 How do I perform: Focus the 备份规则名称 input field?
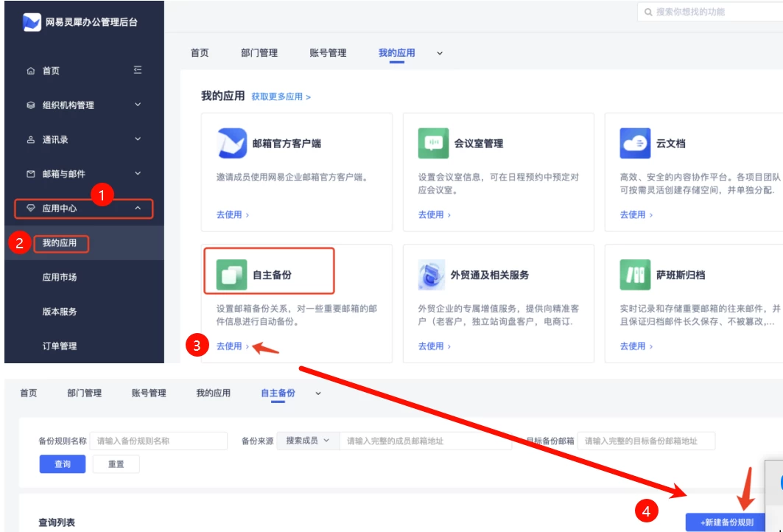pyautogui.click(x=158, y=441)
